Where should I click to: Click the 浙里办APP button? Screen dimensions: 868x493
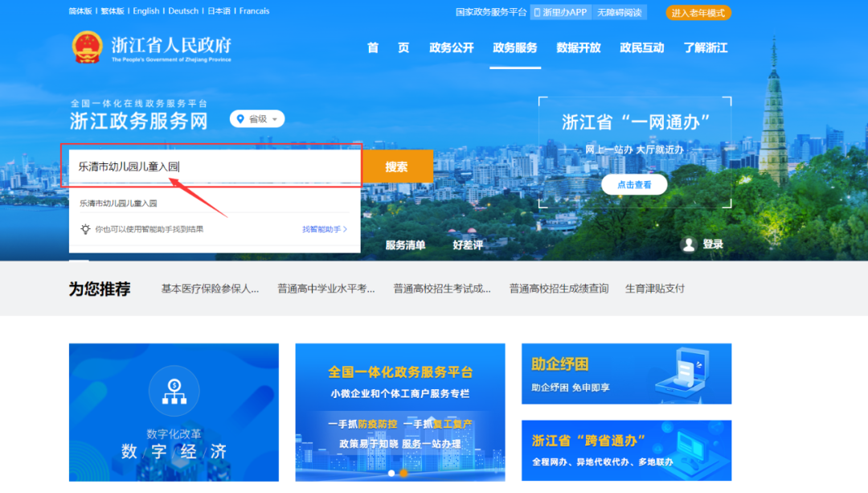click(561, 12)
